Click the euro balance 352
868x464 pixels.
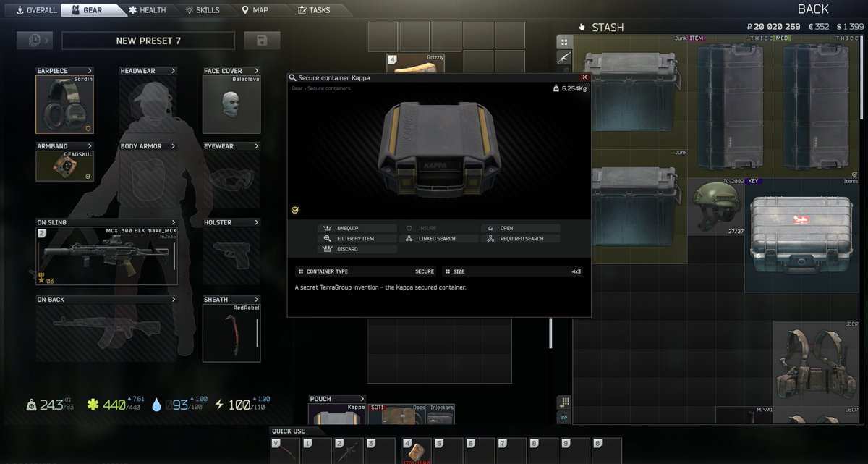coord(818,27)
